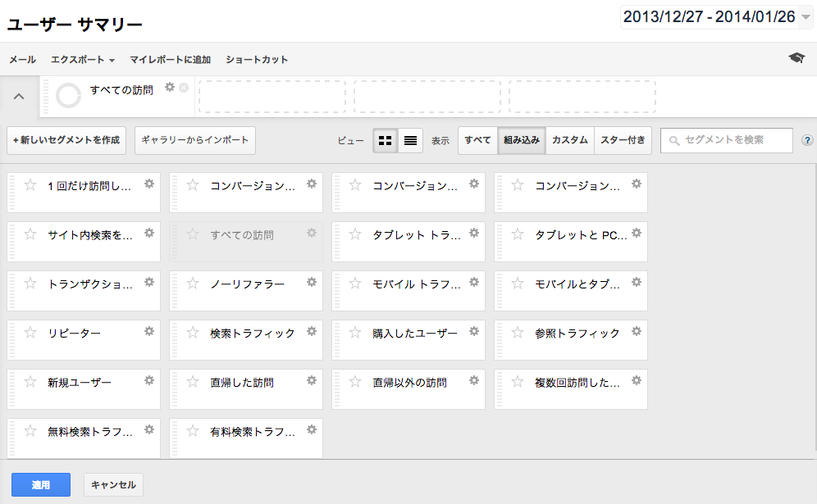Select the カスタム filter tab
817x504 pixels.
(569, 140)
